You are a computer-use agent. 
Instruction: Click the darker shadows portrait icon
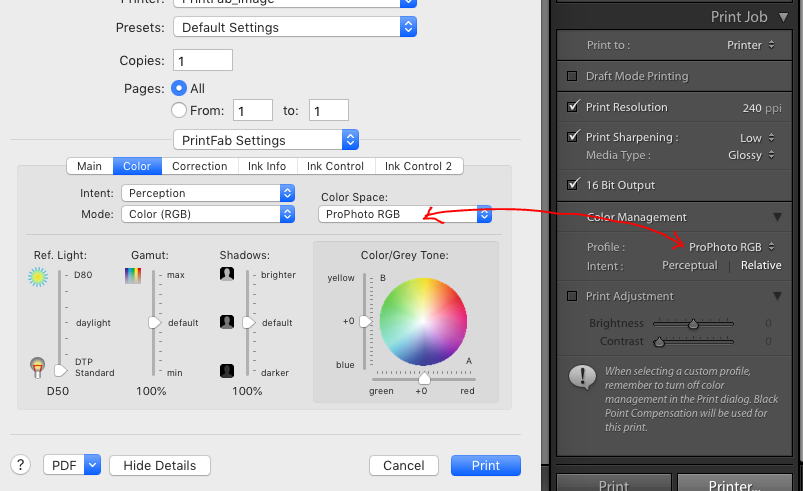tap(227, 371)
